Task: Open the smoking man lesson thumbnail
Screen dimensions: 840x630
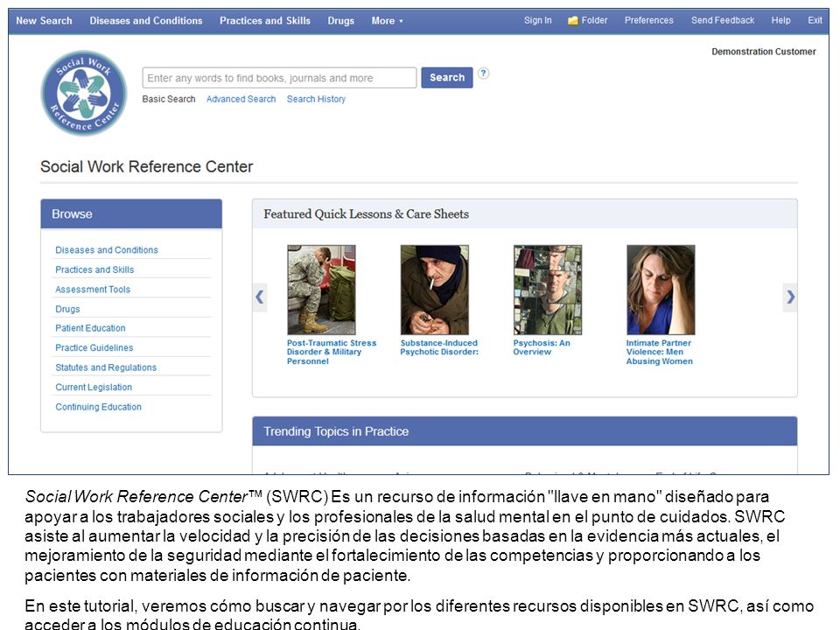Action: coord(435,290)
